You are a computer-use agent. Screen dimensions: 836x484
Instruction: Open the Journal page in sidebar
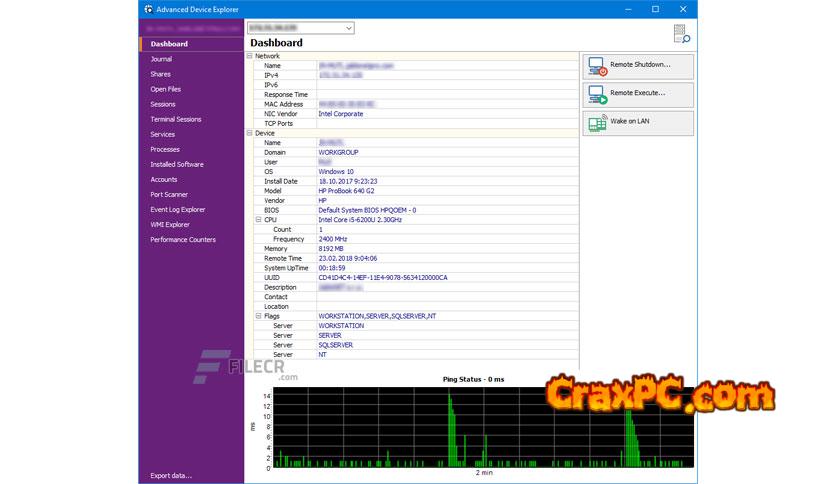[x=161, y=59]
